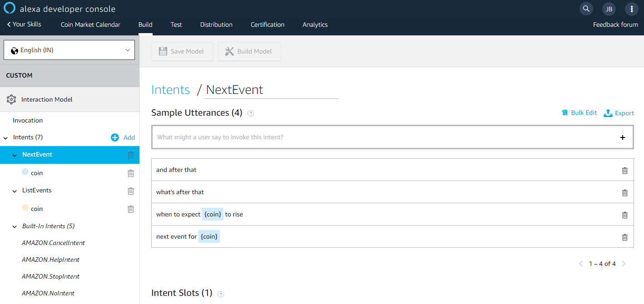Delete the NextEvent intent

click(x=131, y=155)
